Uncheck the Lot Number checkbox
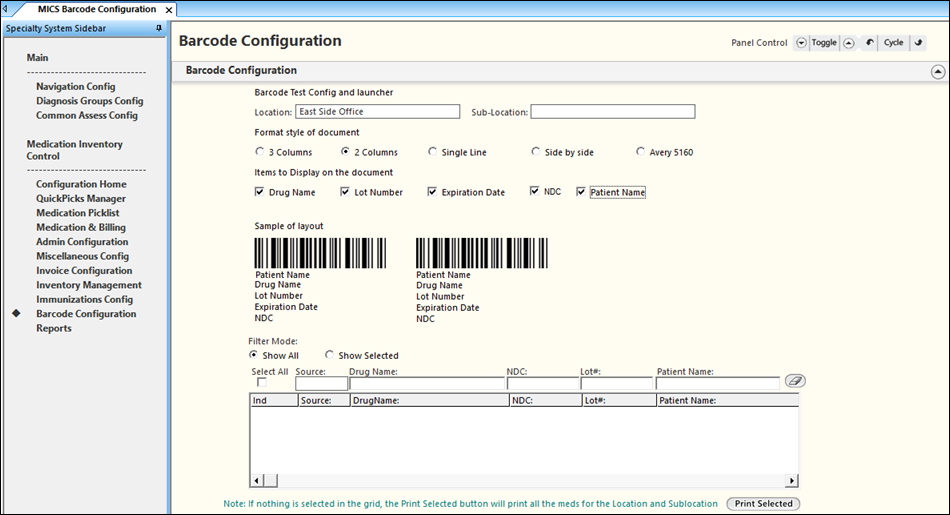This screenshot has height=515, width=950. click(345, 191)
